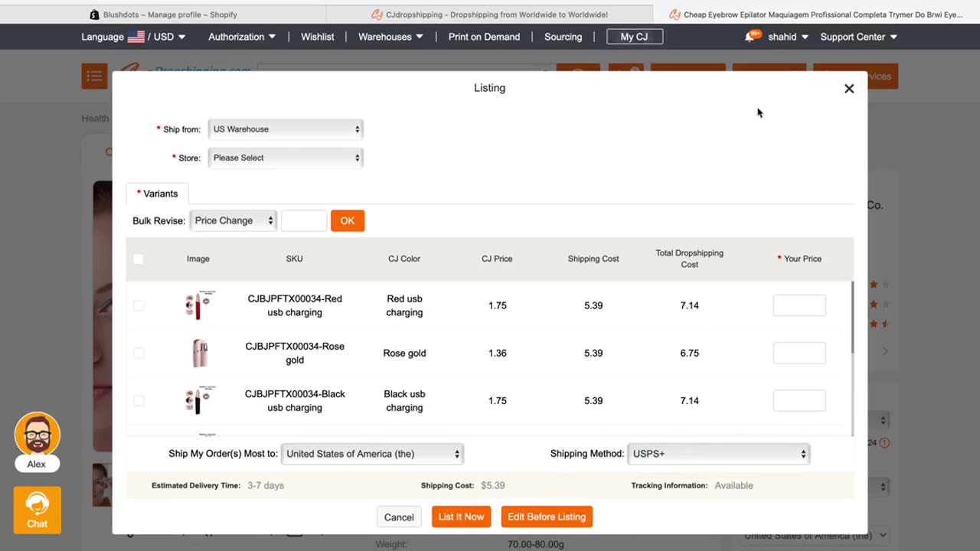Open the Ship from US Warehouse dropdown
Image resolution: width=980 pixels, height=551 pixels.
pos(285,129)
